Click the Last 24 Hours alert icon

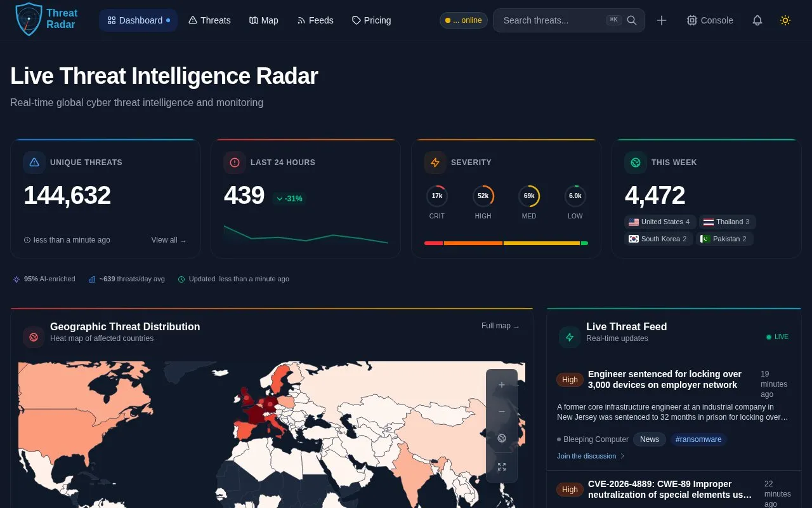[235, 163]
